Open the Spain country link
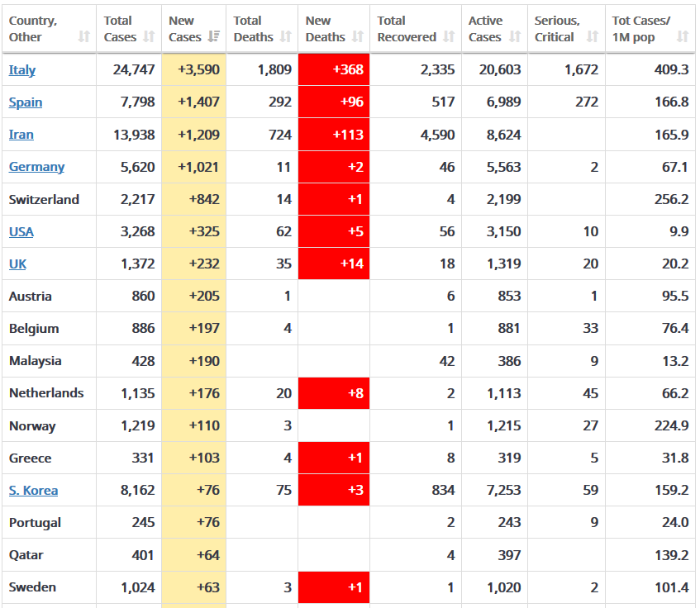700x608 pixels. click(x=26, y=102)
